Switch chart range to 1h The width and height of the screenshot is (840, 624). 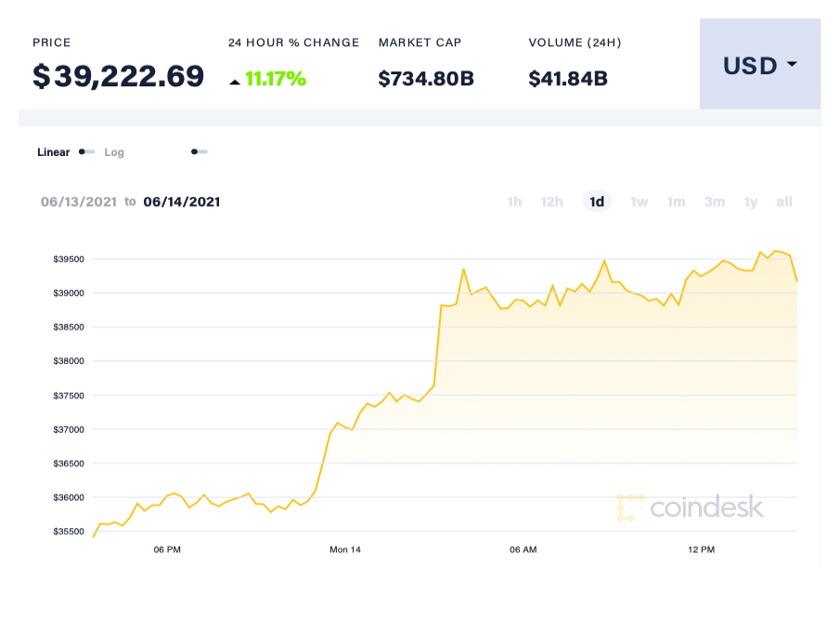514,201
